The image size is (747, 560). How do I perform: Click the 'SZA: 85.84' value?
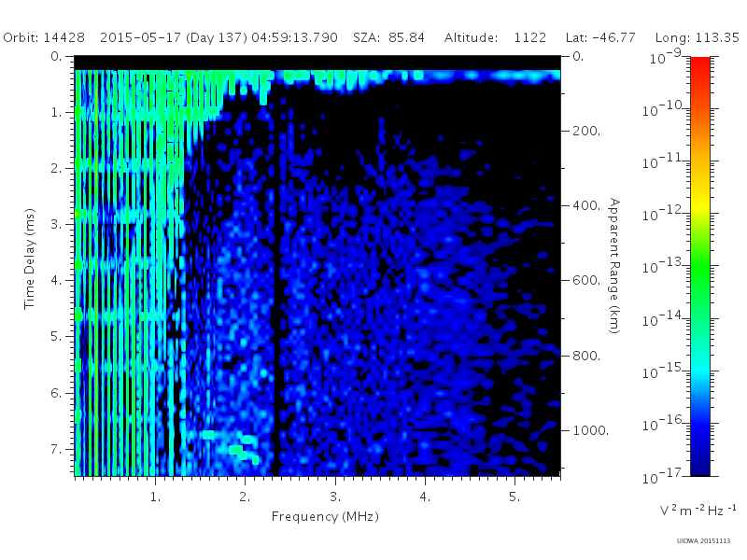point(388,37)
